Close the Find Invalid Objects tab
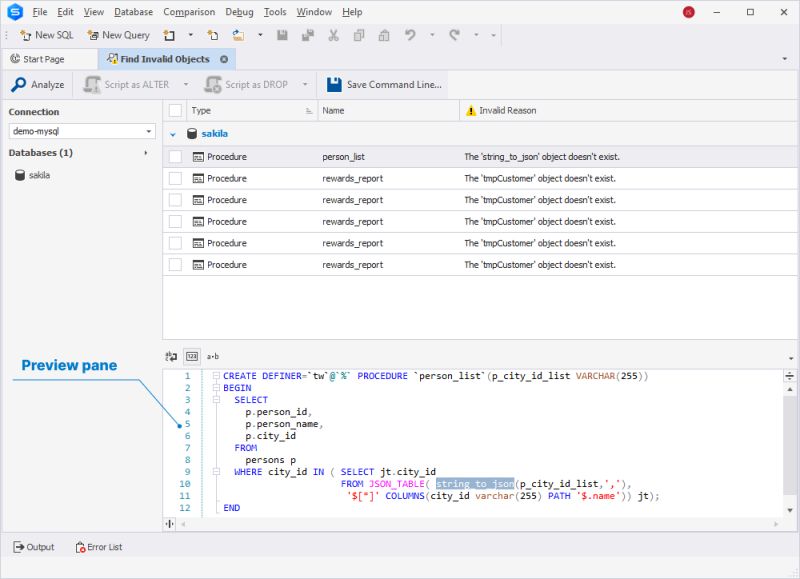The image size is (800, 579). [x=224, y=59]
